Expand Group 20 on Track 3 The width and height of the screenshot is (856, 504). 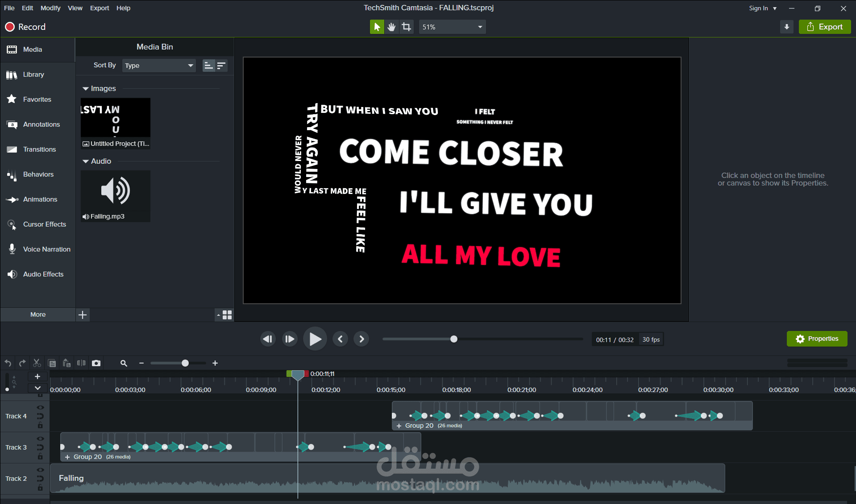(67, 457)
